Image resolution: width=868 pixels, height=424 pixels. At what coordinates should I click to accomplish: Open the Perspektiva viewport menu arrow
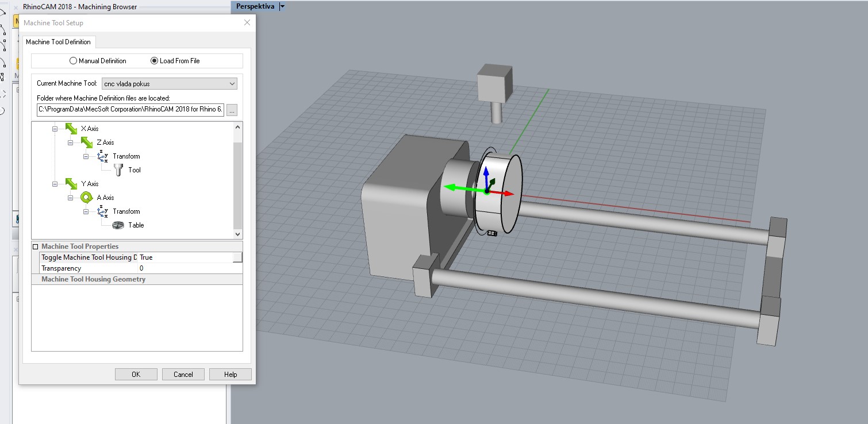coord(282,6)
